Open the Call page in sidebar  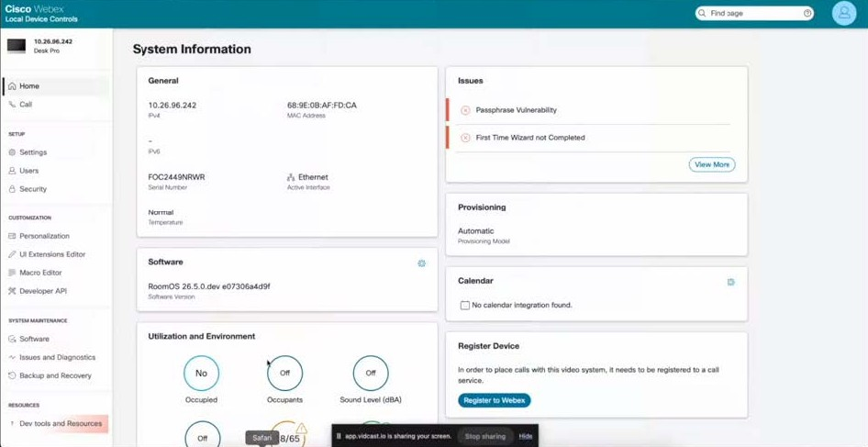click(x=26, y=105)
